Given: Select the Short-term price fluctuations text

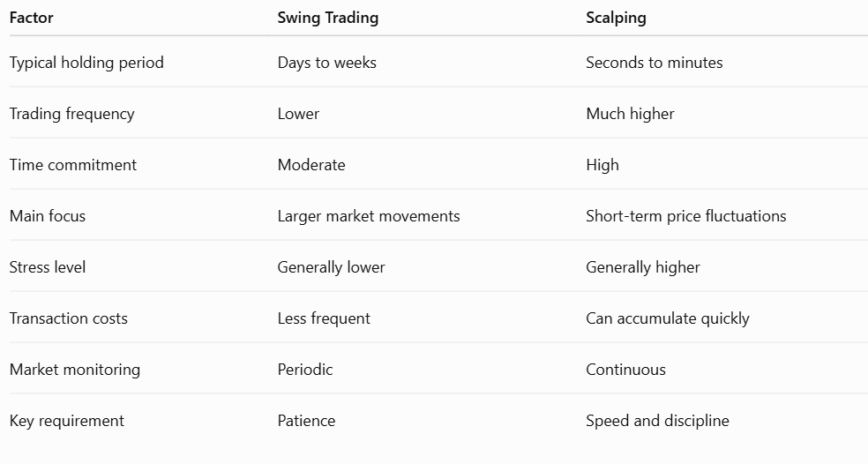Looking at the screenshot, I should pyautogui.click(x=686, y=216).
